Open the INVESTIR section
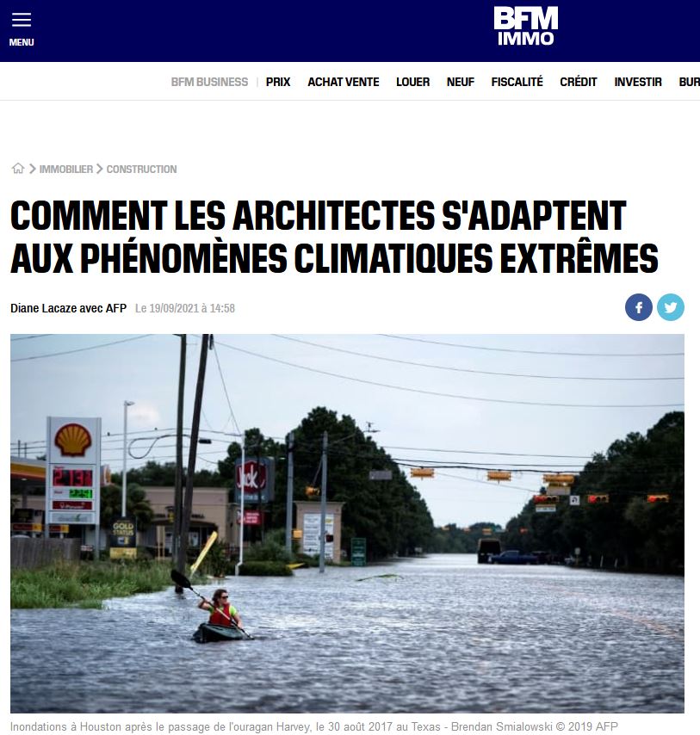The width and height of the screenshot is (700, 735). click(x=638, y=82)
